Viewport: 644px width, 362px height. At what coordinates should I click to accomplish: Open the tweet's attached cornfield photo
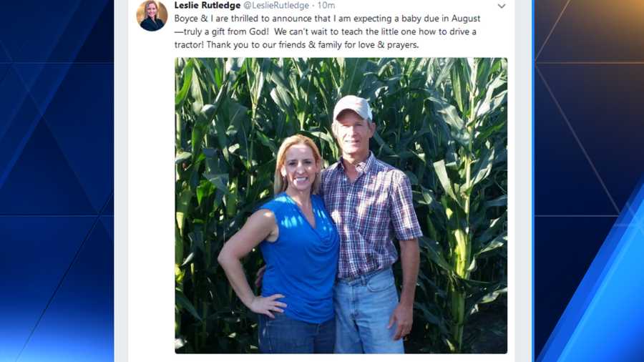341,205
